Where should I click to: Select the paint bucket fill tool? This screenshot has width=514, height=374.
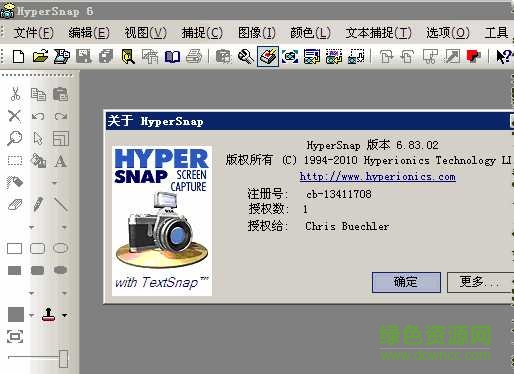(x=38, y=161)
